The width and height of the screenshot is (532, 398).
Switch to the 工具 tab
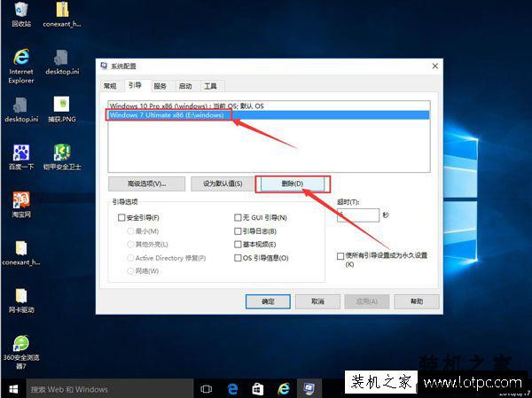(x=210, y=86)
